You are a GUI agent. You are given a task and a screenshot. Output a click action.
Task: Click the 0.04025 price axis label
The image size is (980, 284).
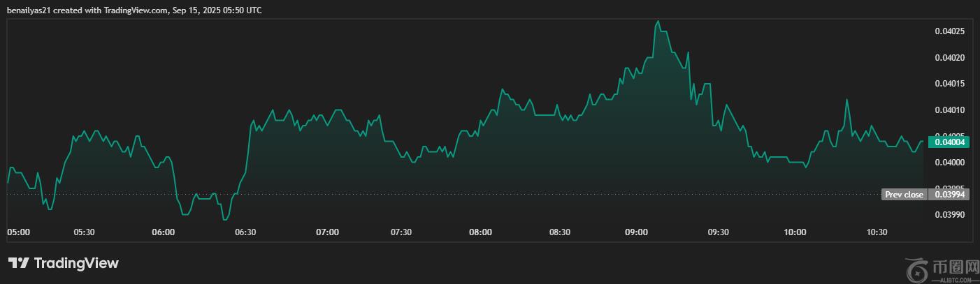pos(949,31)
